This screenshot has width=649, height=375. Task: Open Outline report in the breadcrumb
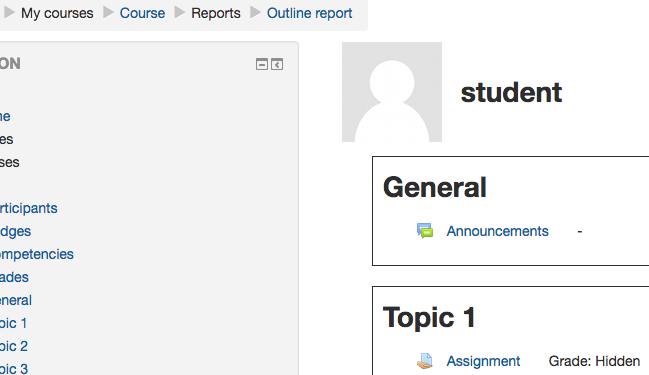tap(309, 13)
